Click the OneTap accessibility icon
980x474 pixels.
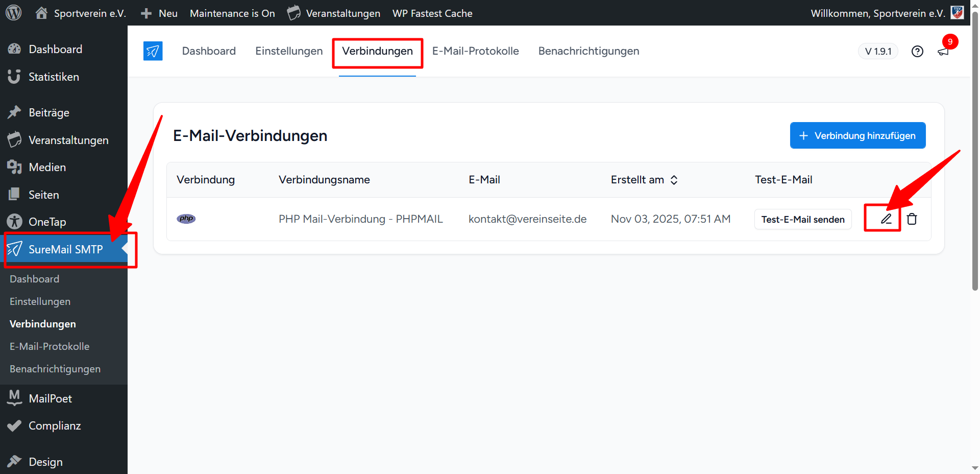click(14, 222)
